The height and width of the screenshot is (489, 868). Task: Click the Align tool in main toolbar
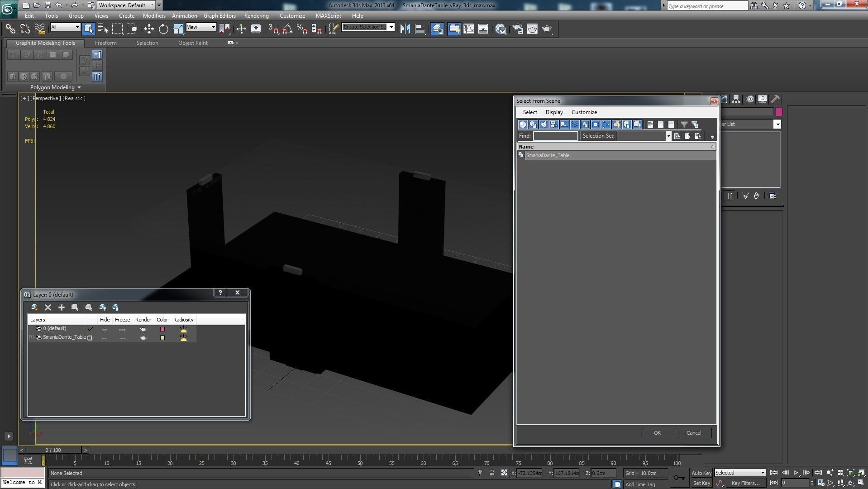[420, 29]
